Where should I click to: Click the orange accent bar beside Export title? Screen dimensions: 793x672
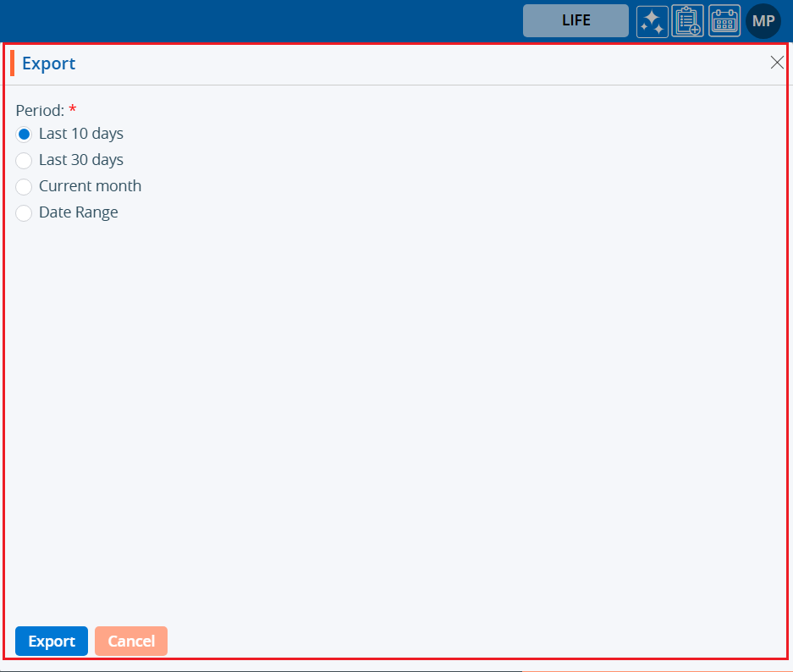(x=13, y=63)
